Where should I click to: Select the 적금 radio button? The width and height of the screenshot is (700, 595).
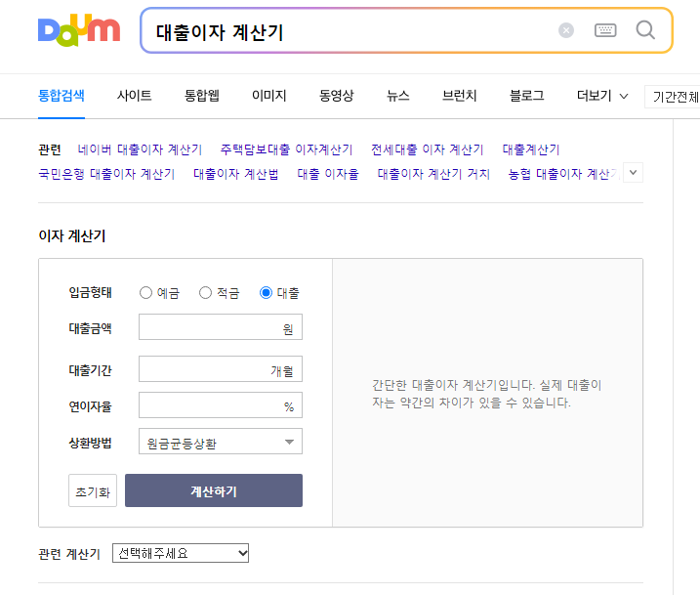click(205, 292)
